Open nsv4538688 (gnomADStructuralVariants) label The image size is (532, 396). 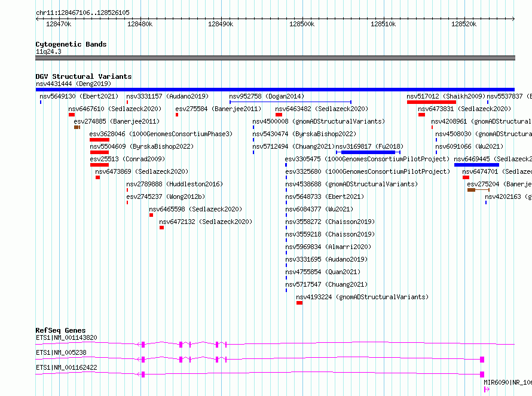coord(351,184)
